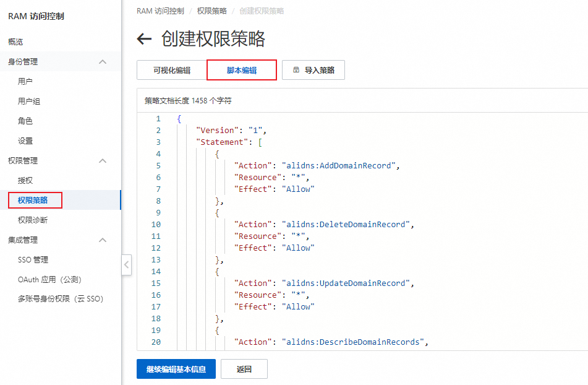Open SSO 管理 in the sidebar
588x385 pixels.
pyautogui.click(x=33, y=260)
